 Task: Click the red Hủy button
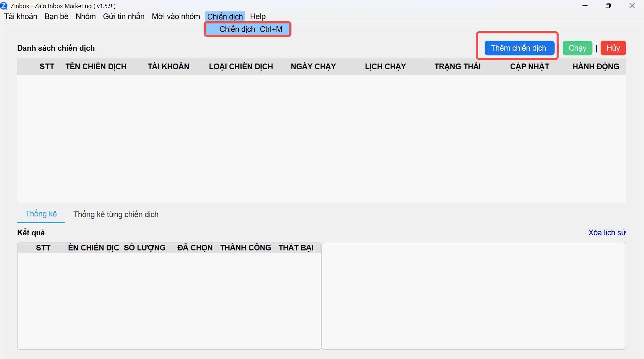click(613, 48)
